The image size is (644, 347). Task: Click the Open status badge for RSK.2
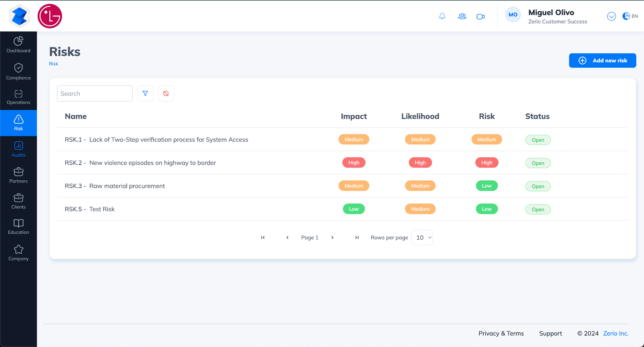538,163
